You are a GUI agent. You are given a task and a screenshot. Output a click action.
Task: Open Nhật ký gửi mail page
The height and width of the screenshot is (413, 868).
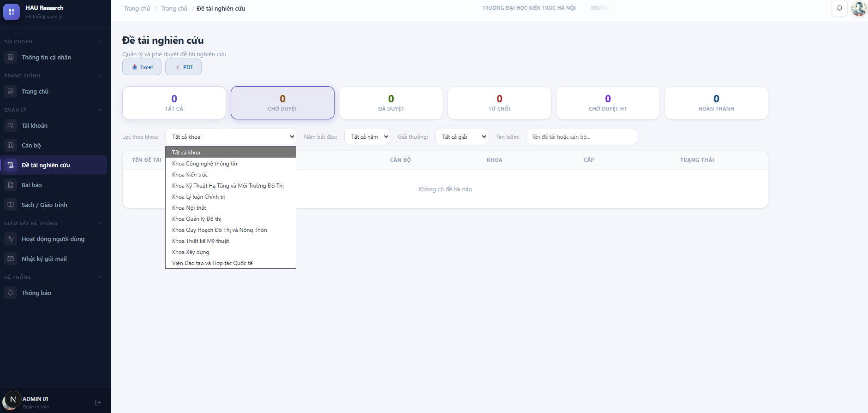(54, 259)
